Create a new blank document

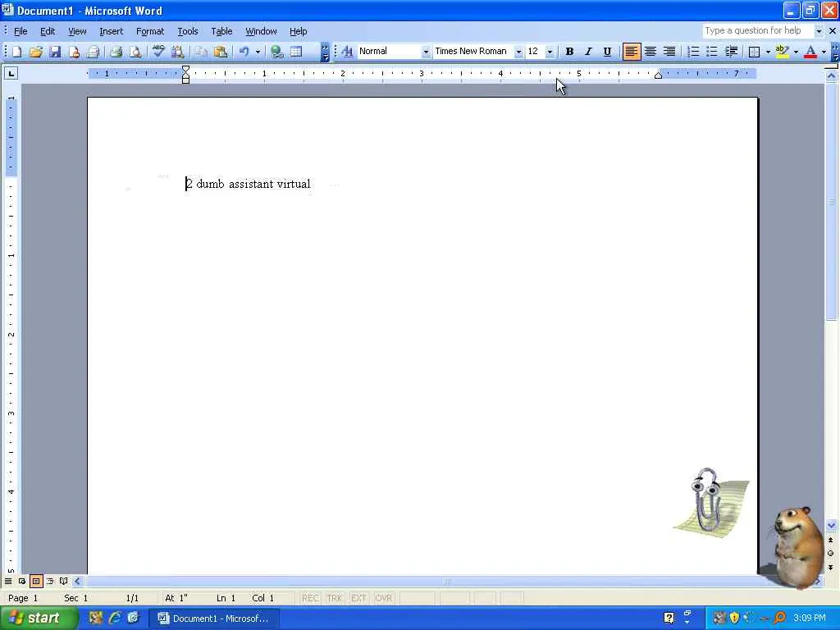[x=16, y=52]
